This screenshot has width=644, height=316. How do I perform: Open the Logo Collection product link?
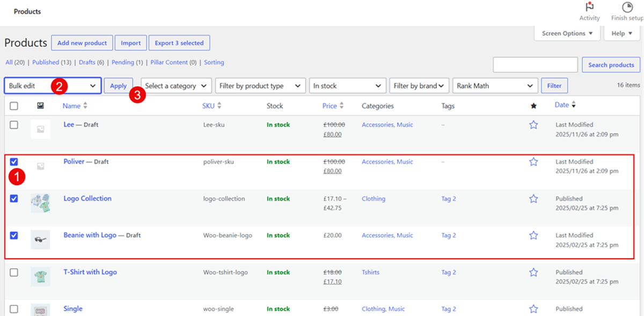coord(87,199)
